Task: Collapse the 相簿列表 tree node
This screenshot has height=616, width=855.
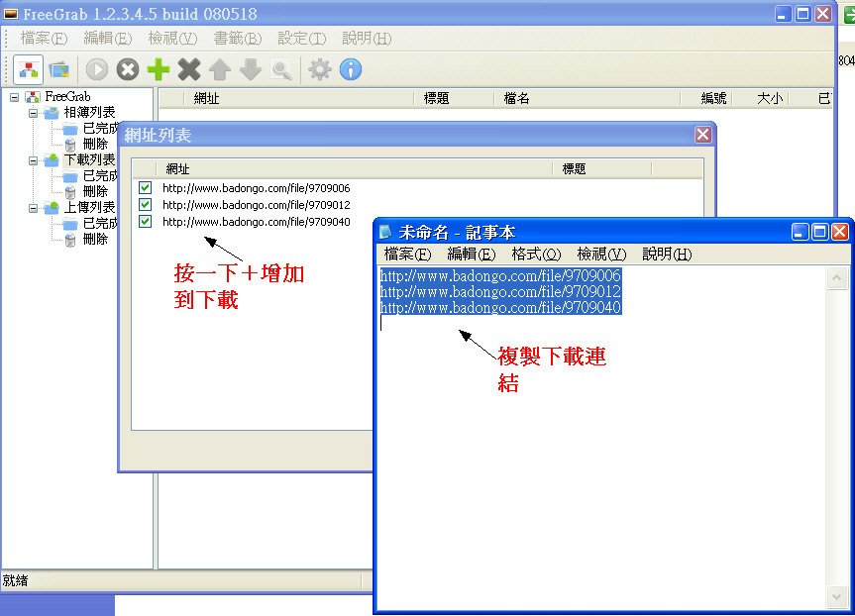Action: pyautogui.click(x=34, y=113)
